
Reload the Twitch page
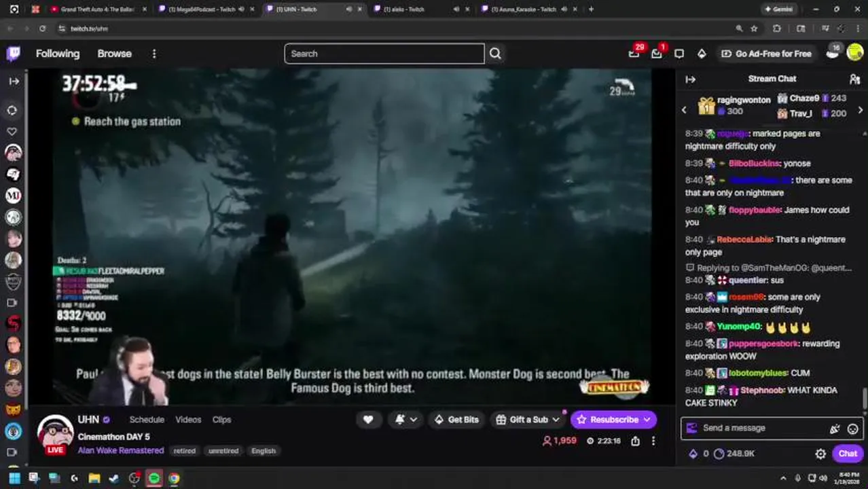[x=42, y=29]
